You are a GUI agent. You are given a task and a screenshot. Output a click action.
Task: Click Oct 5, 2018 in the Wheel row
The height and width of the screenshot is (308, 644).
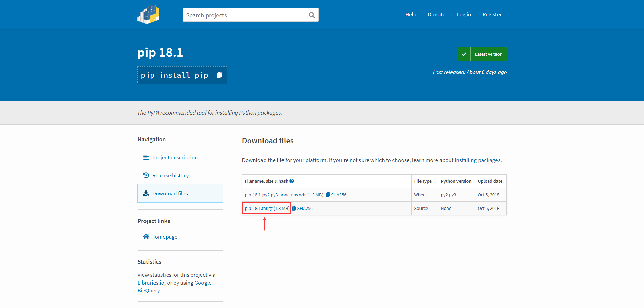click(488, 195)
